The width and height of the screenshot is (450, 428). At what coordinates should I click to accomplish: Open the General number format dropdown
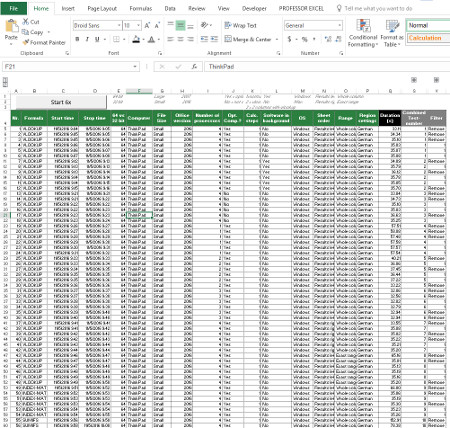point(340,25)
